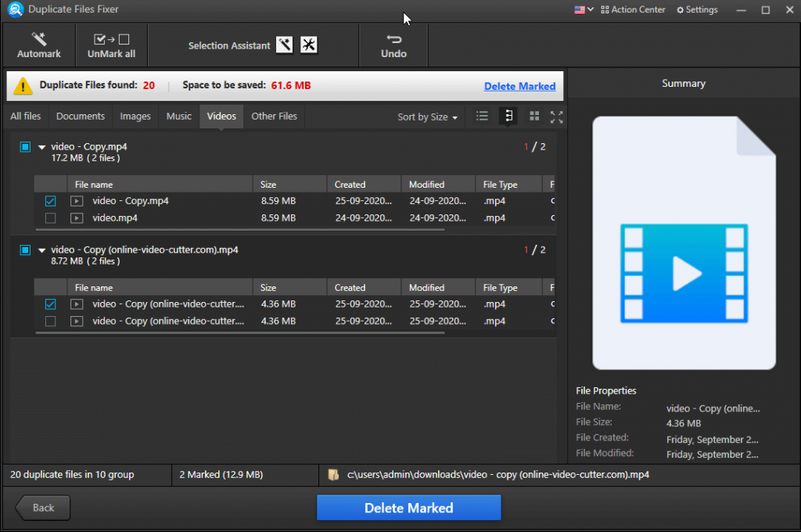Go Back to previous screen

point(42,508)
